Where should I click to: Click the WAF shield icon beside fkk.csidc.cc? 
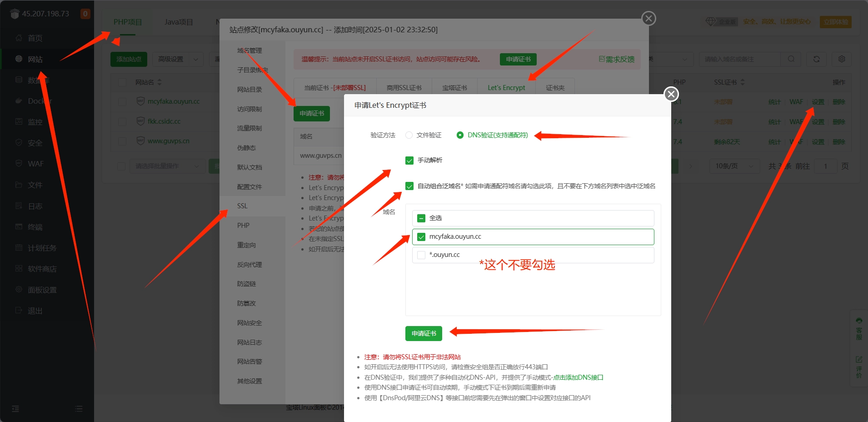[140, 121]
